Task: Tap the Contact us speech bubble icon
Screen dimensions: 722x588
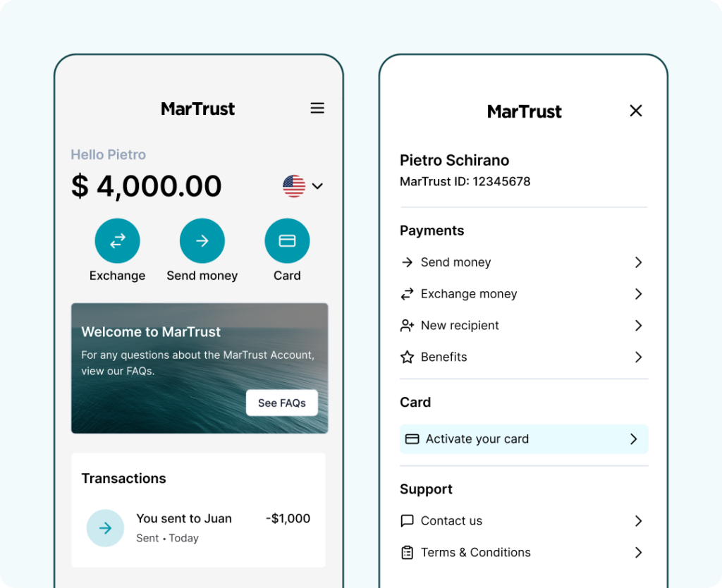Action: coord(408,521)
